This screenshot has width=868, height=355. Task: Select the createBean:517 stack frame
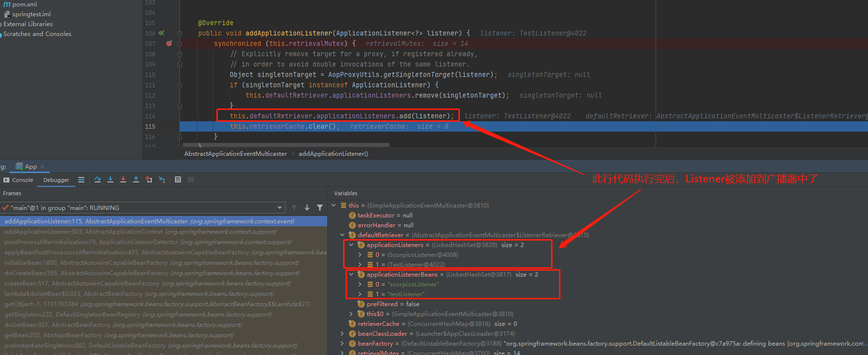tap(164, 284)
